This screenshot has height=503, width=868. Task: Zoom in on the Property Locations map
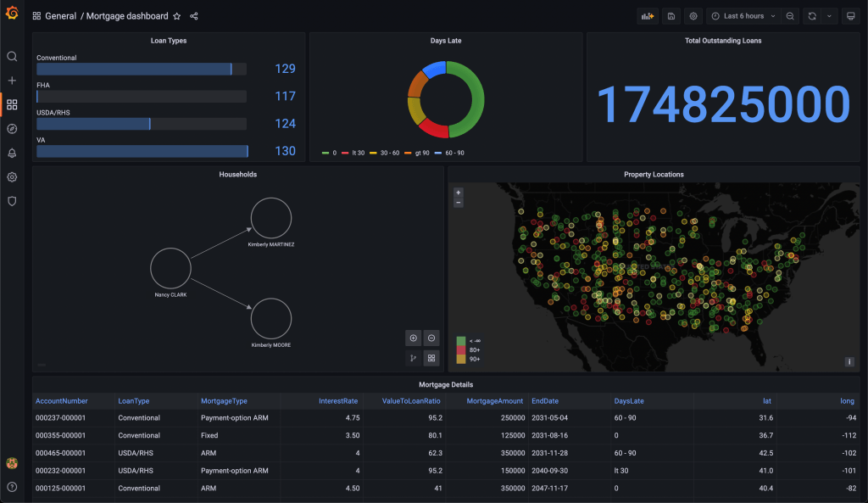coord(458,193)
